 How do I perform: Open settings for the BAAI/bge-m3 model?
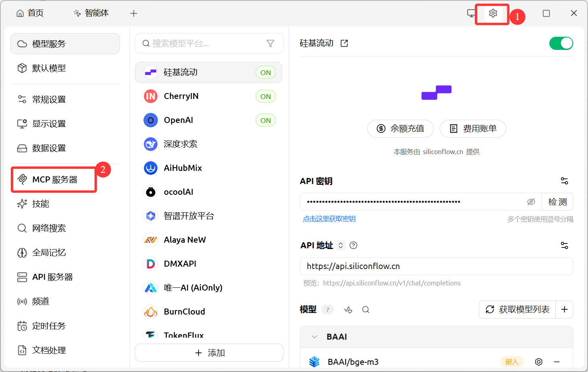coord(539,362)
